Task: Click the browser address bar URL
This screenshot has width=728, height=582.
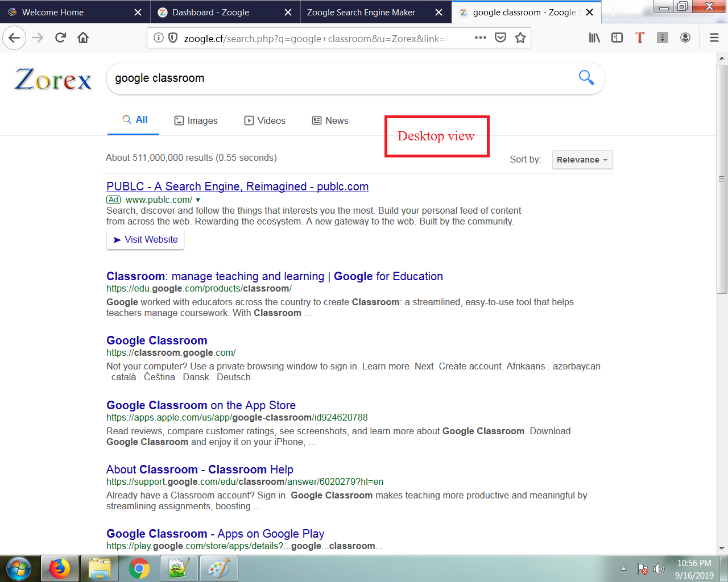Action: pos(316,39)
